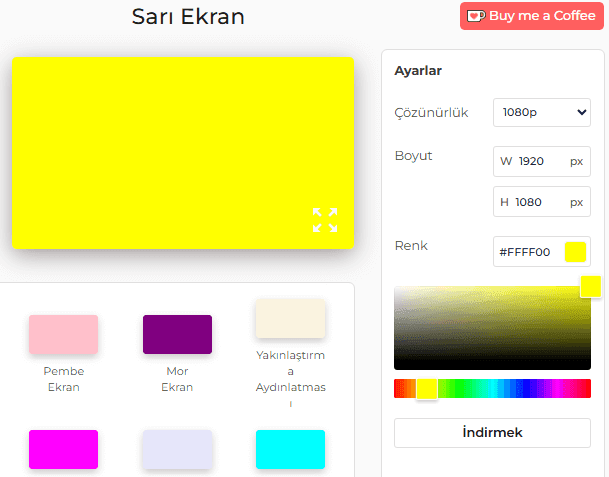
Task: Click the #FFFF00 hex color field
Action: [542, 252]
